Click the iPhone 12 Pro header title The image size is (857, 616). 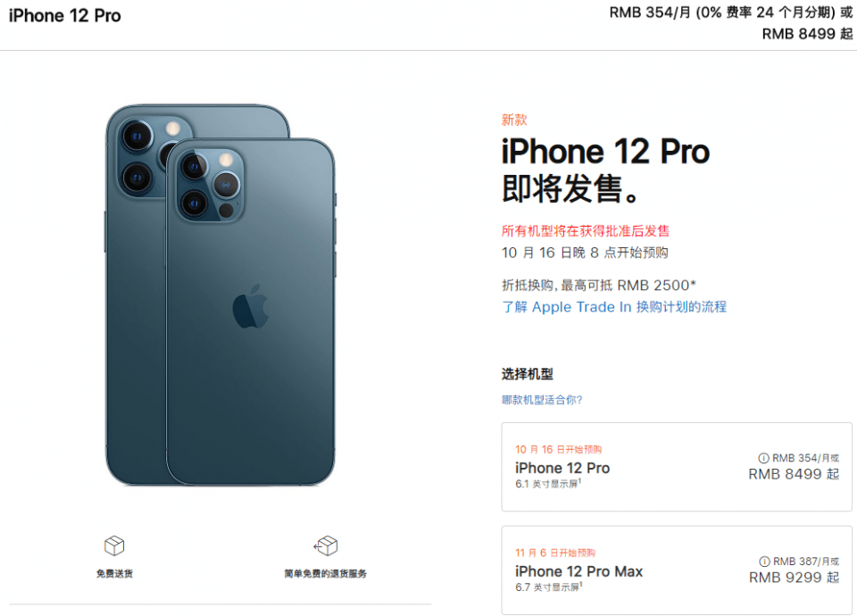click(x=65, y=15)
